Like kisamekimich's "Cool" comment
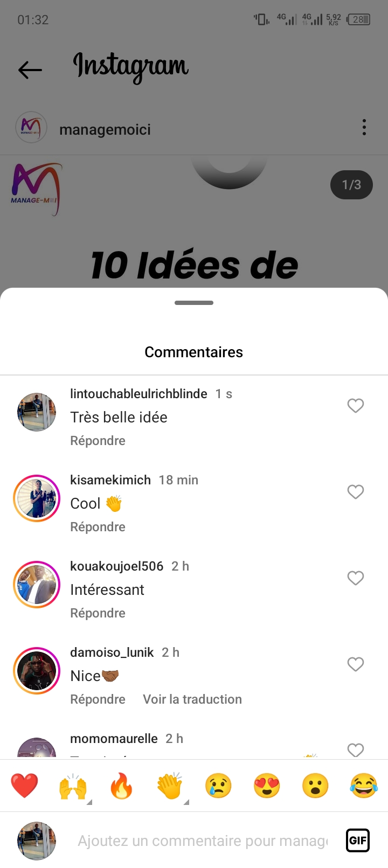This screenshot has height=868, width=388. tap(356, 492)
